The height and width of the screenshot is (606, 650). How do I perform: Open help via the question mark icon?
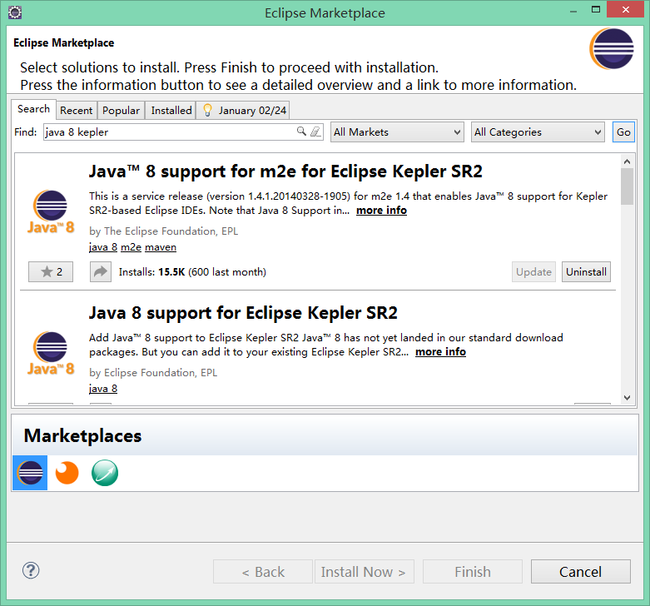[x=31, y=570]
